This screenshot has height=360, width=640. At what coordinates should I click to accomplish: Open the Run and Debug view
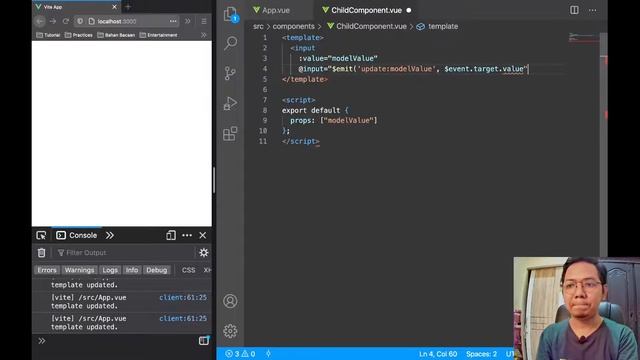tap(230, 103)
